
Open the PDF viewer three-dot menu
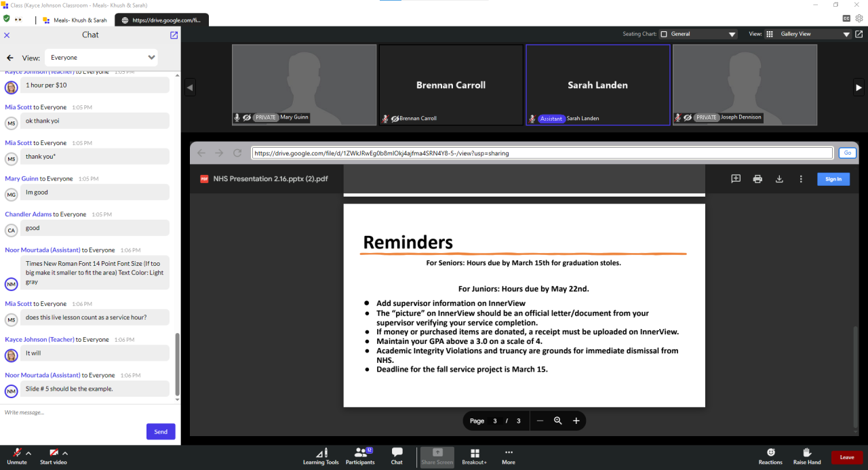tap(801, 179)
